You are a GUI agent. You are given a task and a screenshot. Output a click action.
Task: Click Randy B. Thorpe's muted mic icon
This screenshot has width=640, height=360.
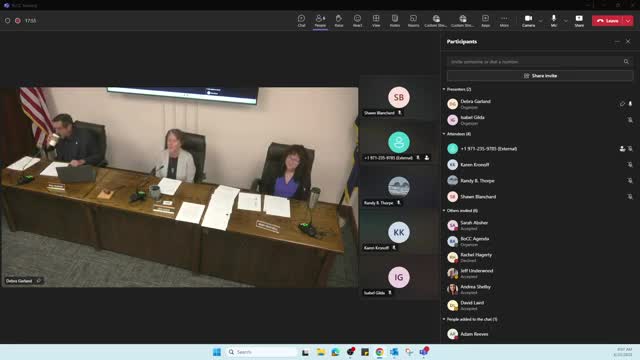630,180
